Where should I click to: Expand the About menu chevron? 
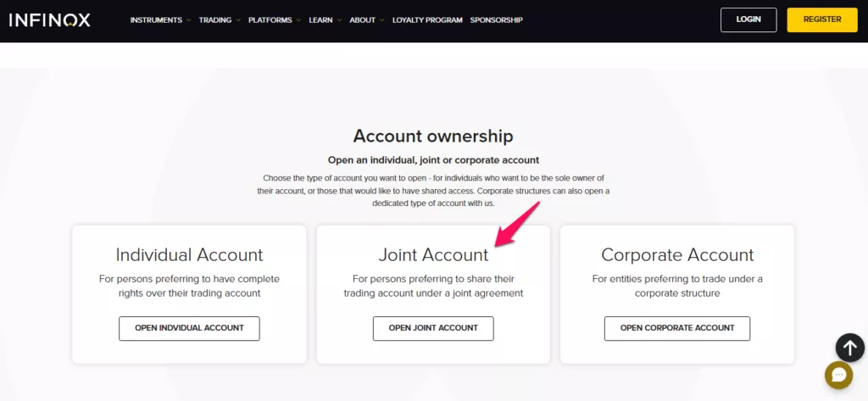point(382,20)
